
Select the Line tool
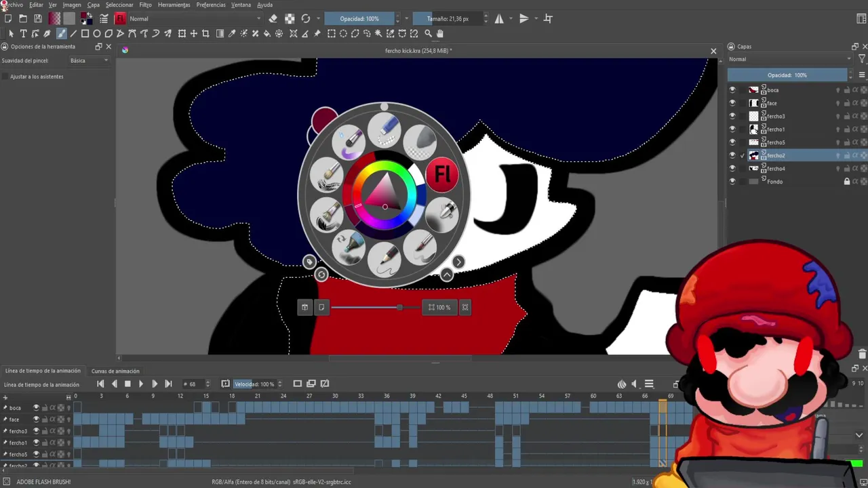click(73, 33)
